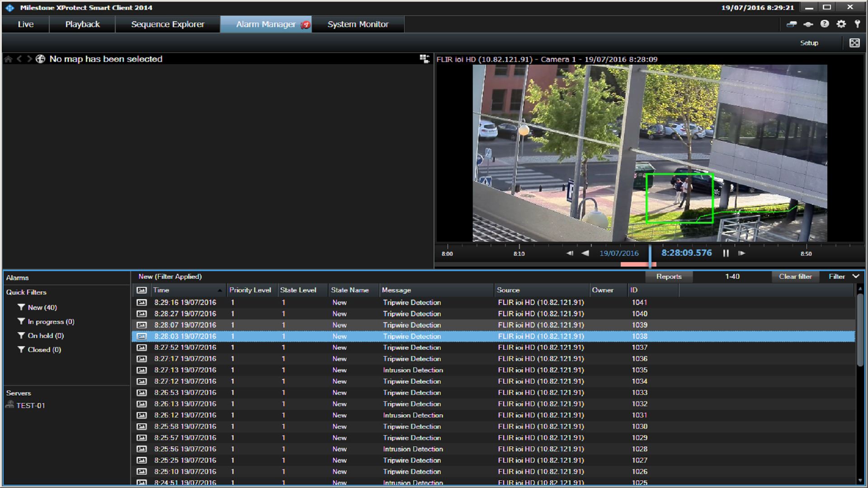This screenshot has height=488, width=868.
Task: Click image icon of alarm 1039
Action: (x=142, y=325)
